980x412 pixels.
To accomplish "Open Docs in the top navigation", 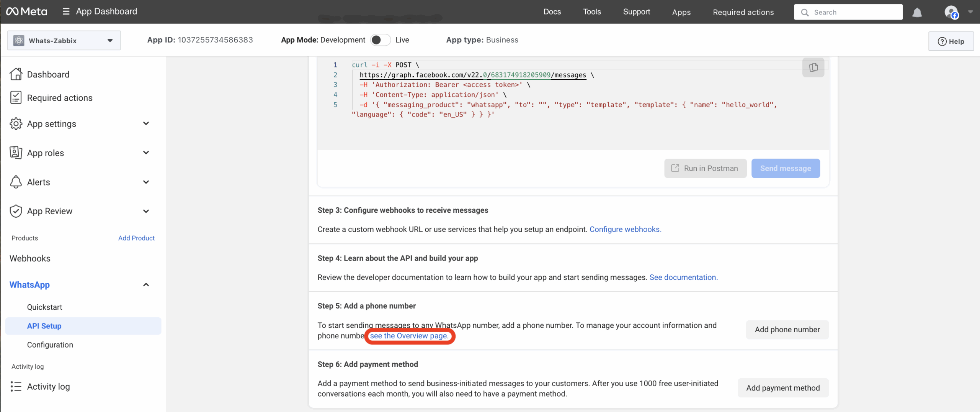I will [x=552, y=12].
